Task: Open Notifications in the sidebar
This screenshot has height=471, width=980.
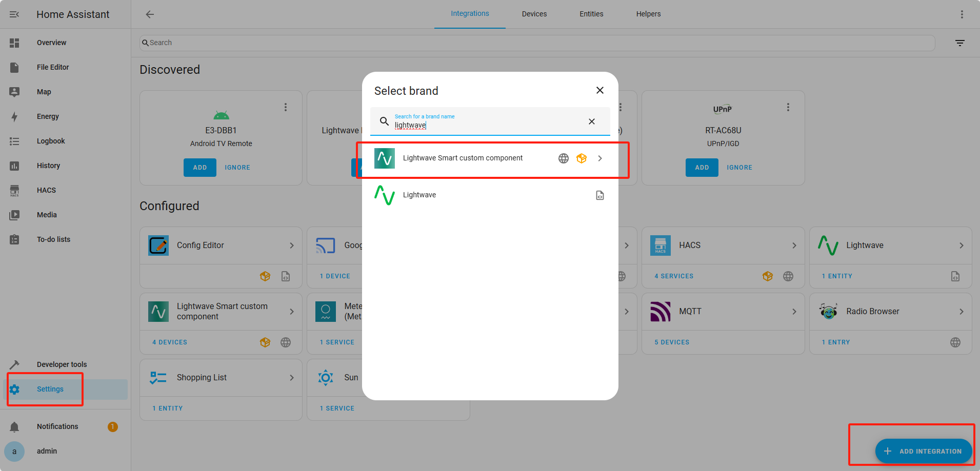Action: pyautogui.click(x=57, y=426)
